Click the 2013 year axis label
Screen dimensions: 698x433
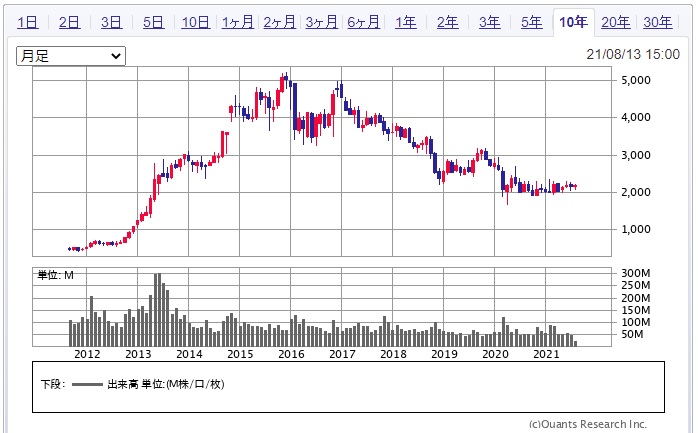point(138,354)
